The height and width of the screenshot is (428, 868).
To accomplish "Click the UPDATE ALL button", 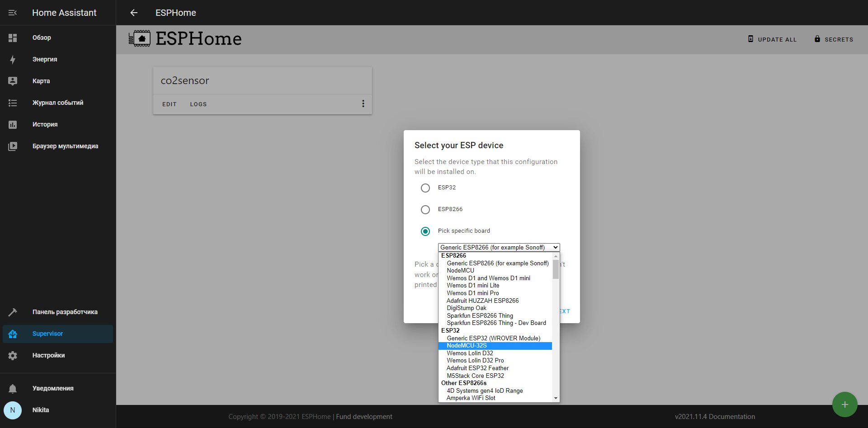I will [x=772, y=39].
